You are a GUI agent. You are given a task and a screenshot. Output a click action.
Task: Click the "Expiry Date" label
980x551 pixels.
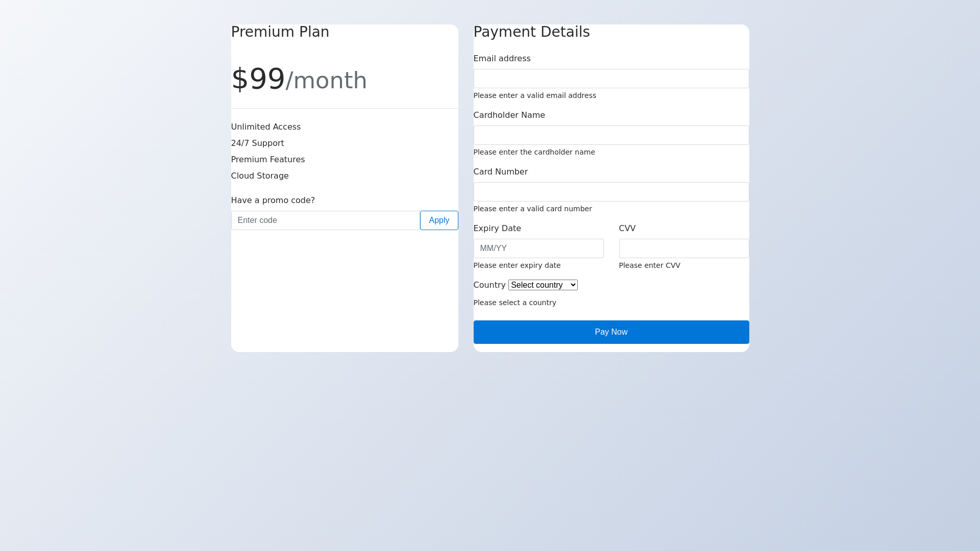pos(497,229)
